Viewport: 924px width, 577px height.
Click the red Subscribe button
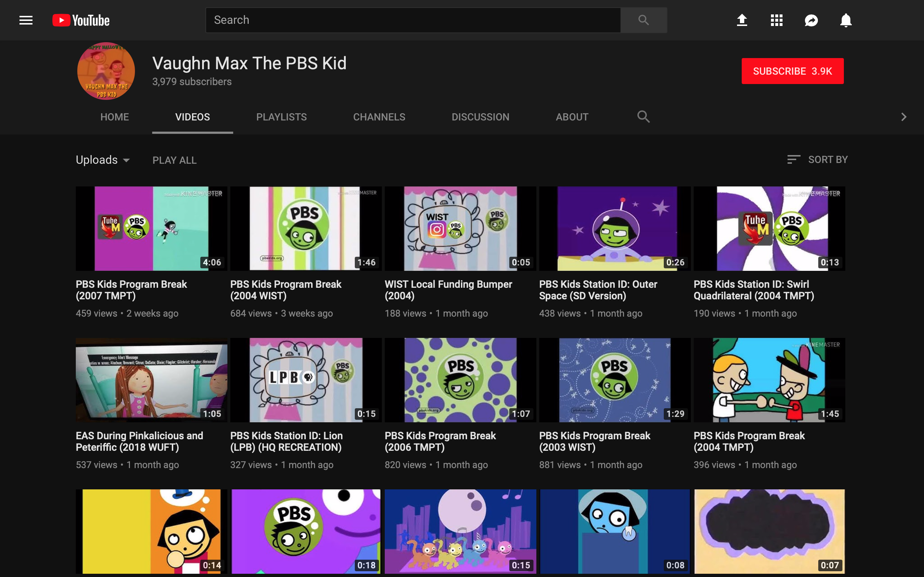point(792,71)
